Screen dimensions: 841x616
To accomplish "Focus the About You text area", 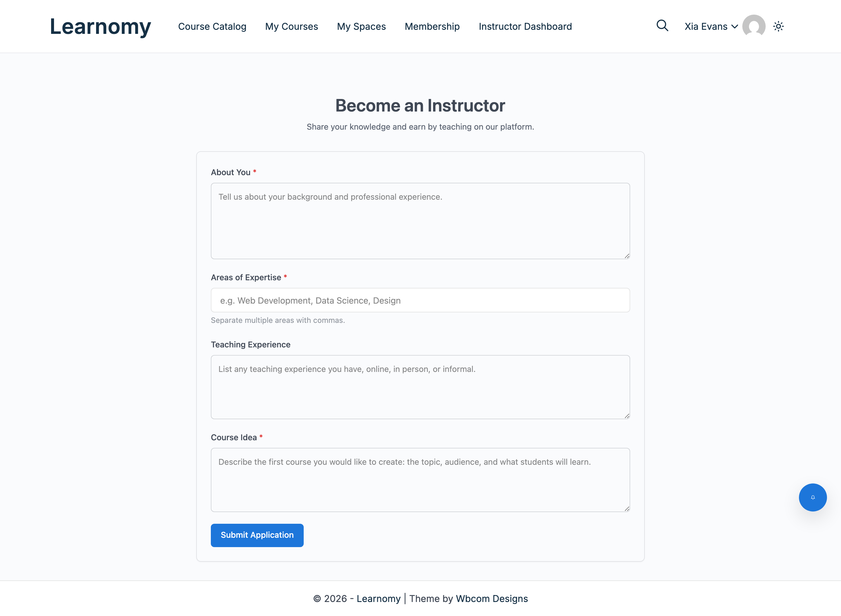I will point(420,221).
